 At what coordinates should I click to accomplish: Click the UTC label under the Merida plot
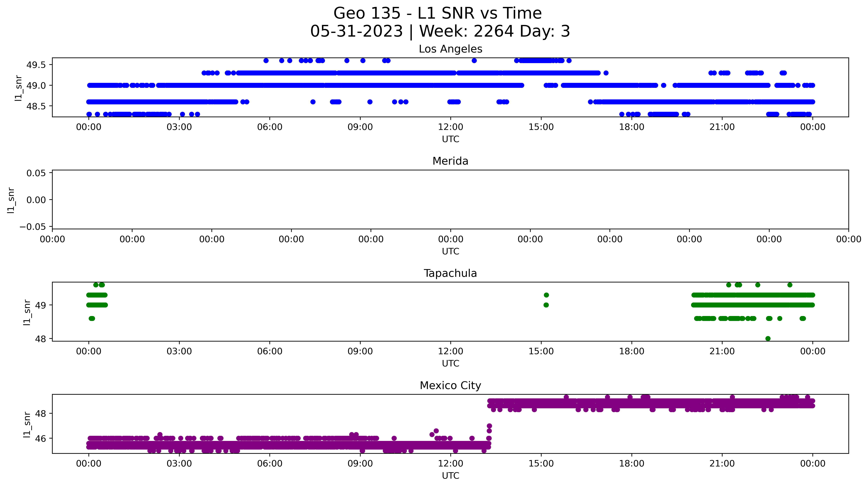click(x=451, y=251)
